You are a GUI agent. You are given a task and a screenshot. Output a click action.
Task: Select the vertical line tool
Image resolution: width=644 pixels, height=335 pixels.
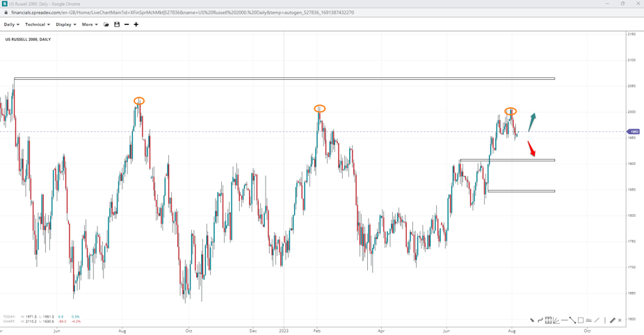[x=604, y=320]
